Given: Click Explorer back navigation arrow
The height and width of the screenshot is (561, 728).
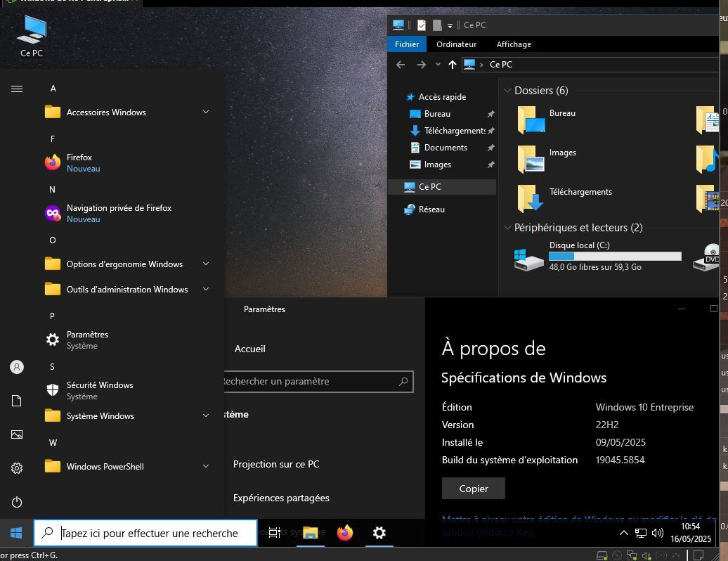Looking at the screenshot, I should 401,65.
